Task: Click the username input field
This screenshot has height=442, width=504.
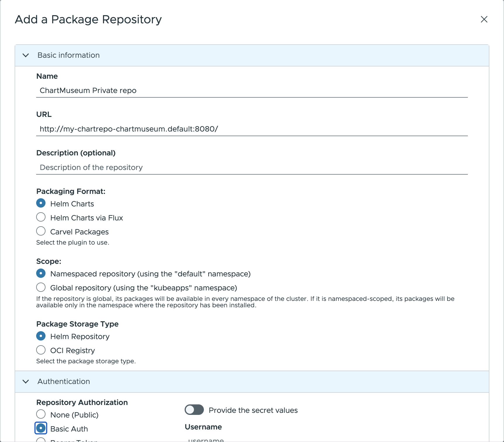Action: 262,440
